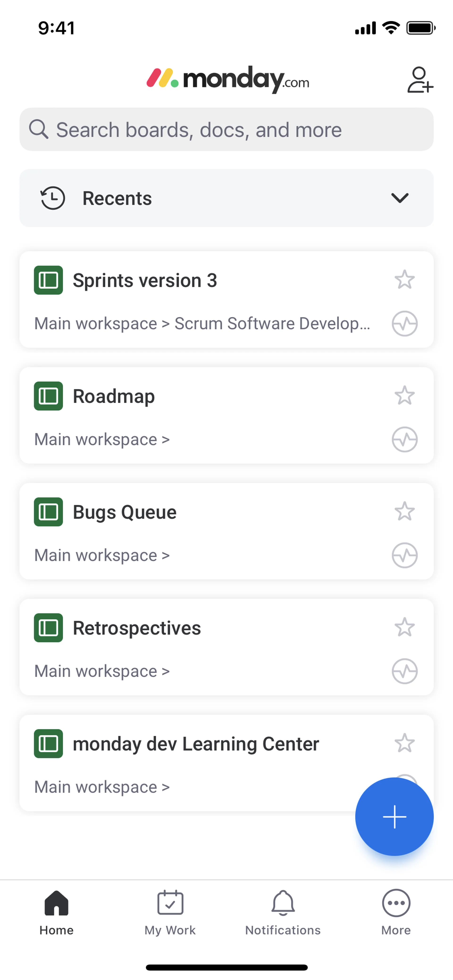Toggle favorite star on Bugs Queue

click(x=404, y=512)
